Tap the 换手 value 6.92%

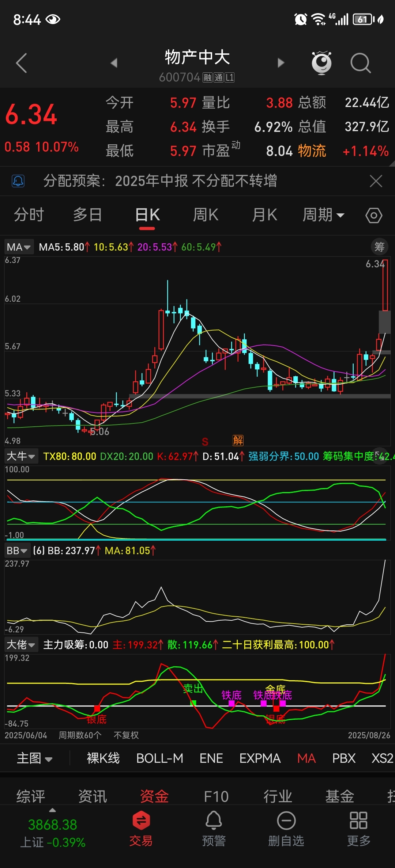273,127
